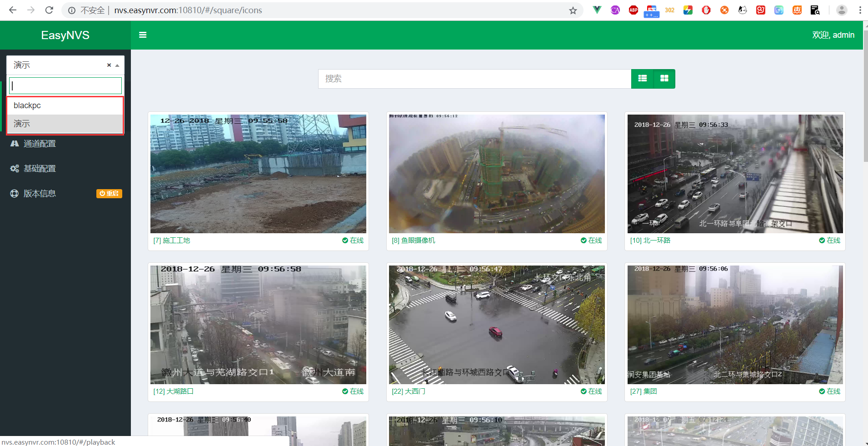Click the EasyNVS logo title

65,35
